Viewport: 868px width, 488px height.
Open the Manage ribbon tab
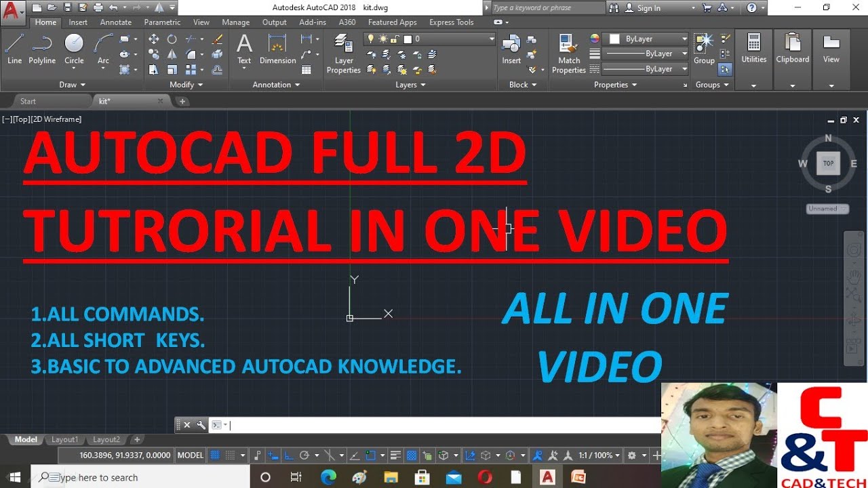pos(235,22)
